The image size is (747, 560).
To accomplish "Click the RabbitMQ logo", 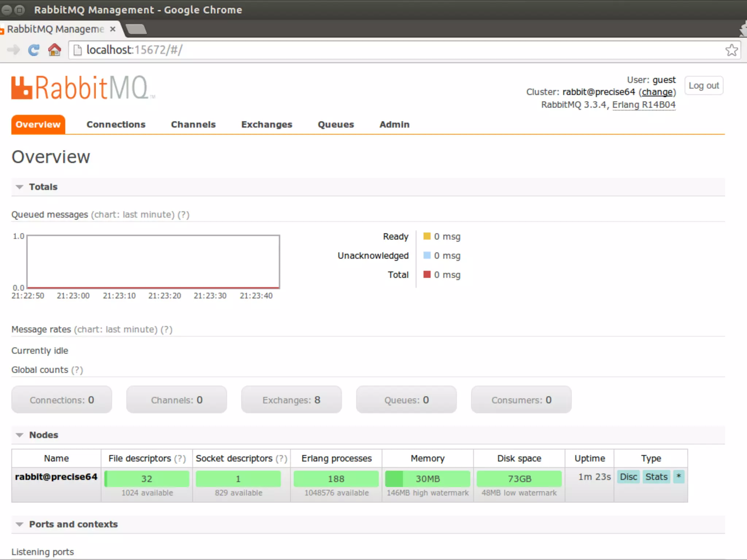I will [x=83, y=88].
